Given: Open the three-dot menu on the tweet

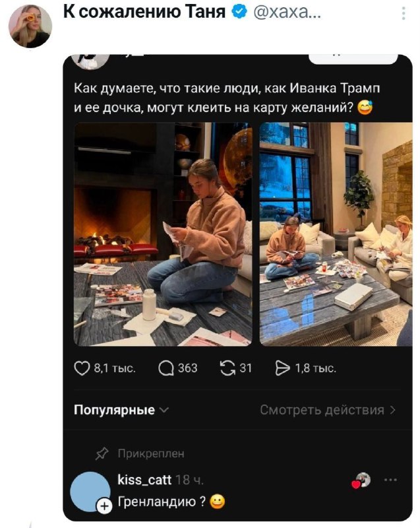Looking at the screenshot, I should pyautogui.click(x=404, y=13).
